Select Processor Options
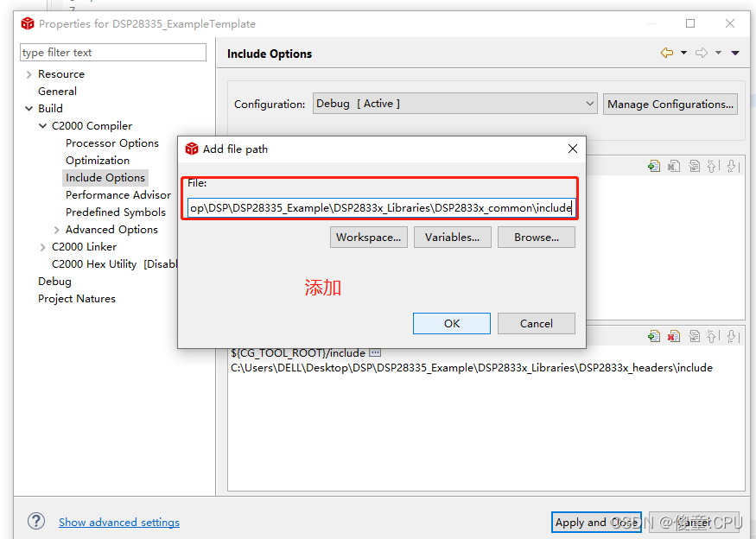Image resolution: width=756 pixels, height=539 pixels. point(112,143)
